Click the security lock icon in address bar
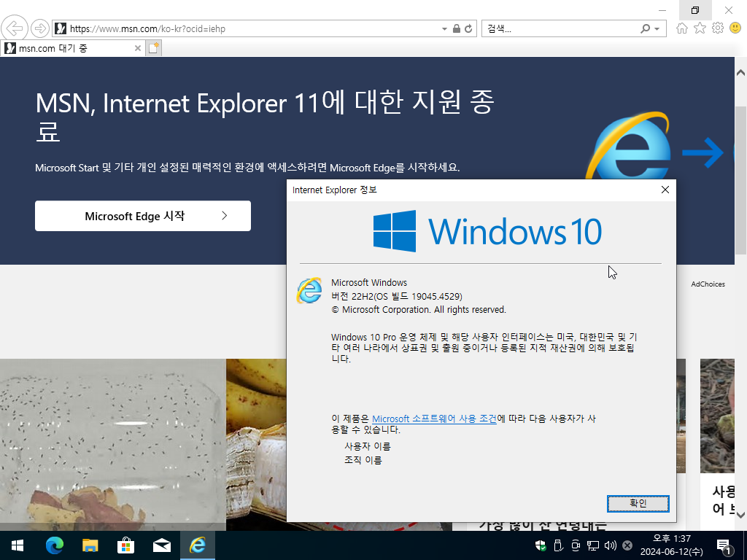 click(457, 28)
